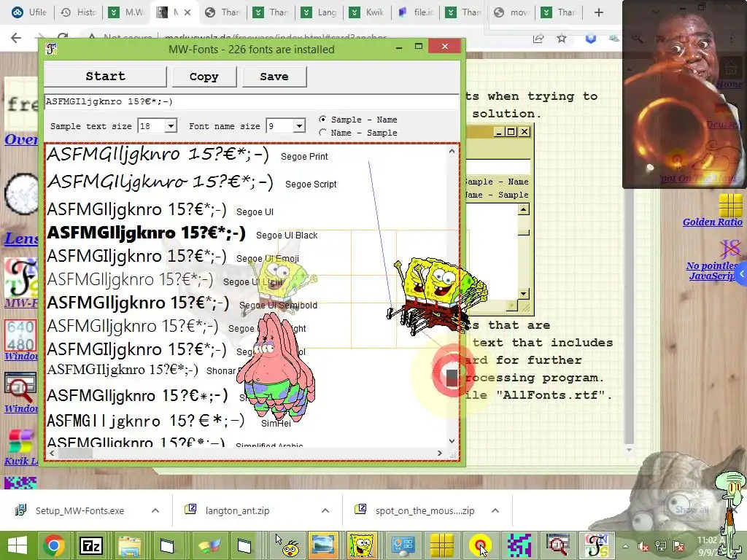
Task: Click the scroll-up arrow in background screenshot window
Action: [524, 209]
